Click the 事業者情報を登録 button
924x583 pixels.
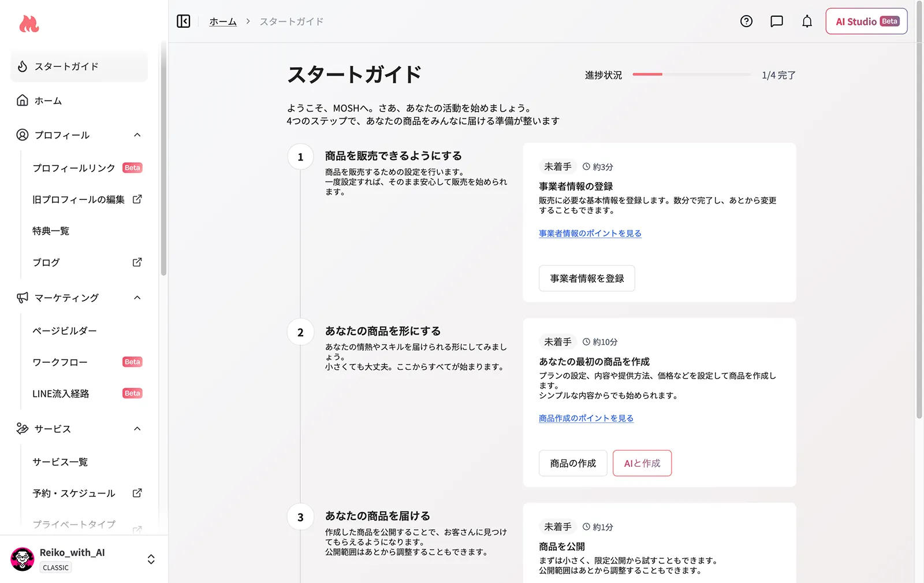pyautogui.click(x=587, y=278)
